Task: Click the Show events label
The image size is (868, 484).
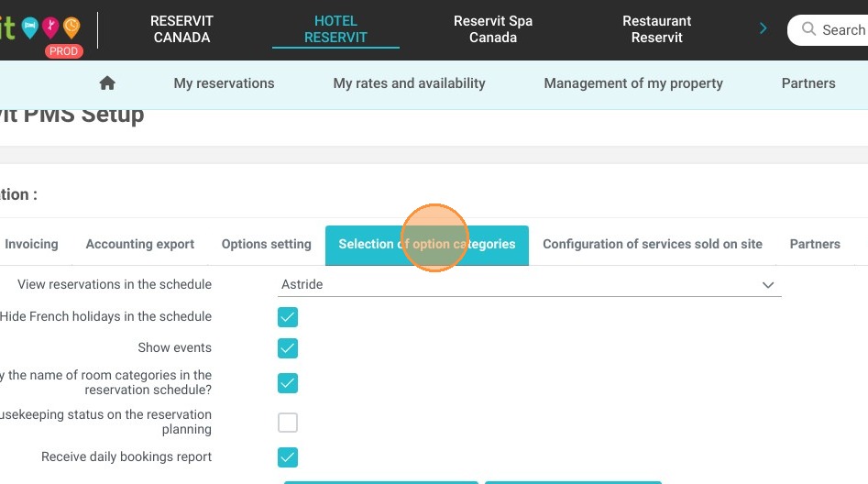Action: (174, 347)
